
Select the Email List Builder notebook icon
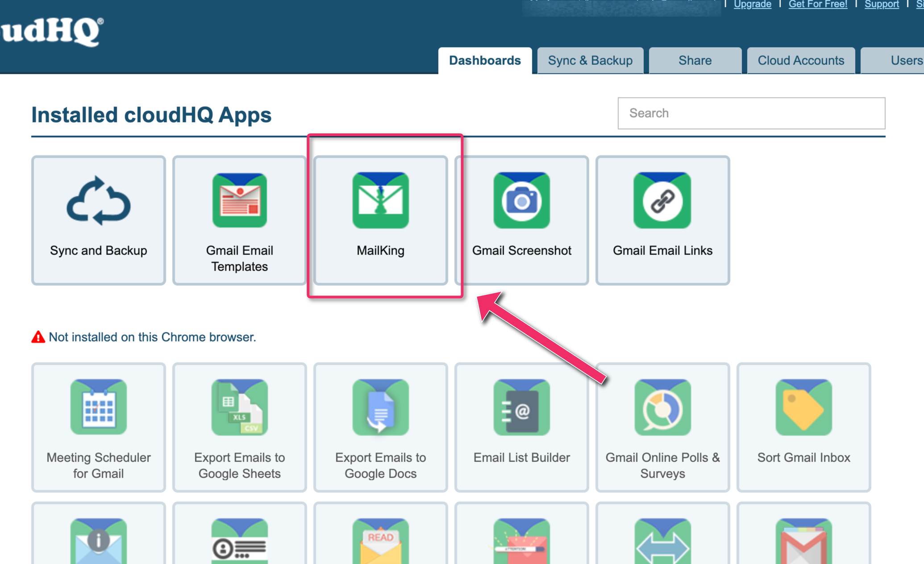point(522,407)
